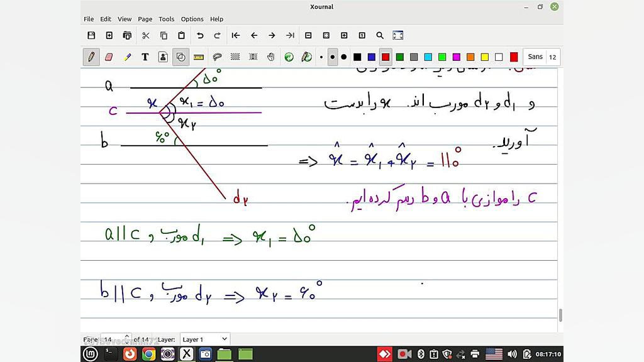Screen dimensions: 644x362
Task: Select the lasso Select Region tool
Action: 217,57
